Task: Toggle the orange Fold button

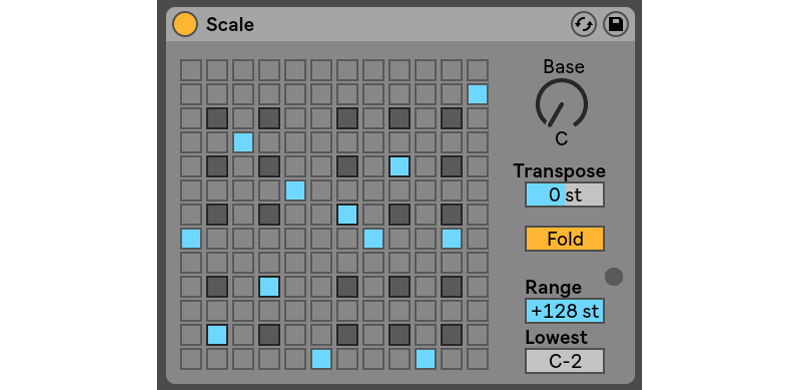Action: coord(565,238)
